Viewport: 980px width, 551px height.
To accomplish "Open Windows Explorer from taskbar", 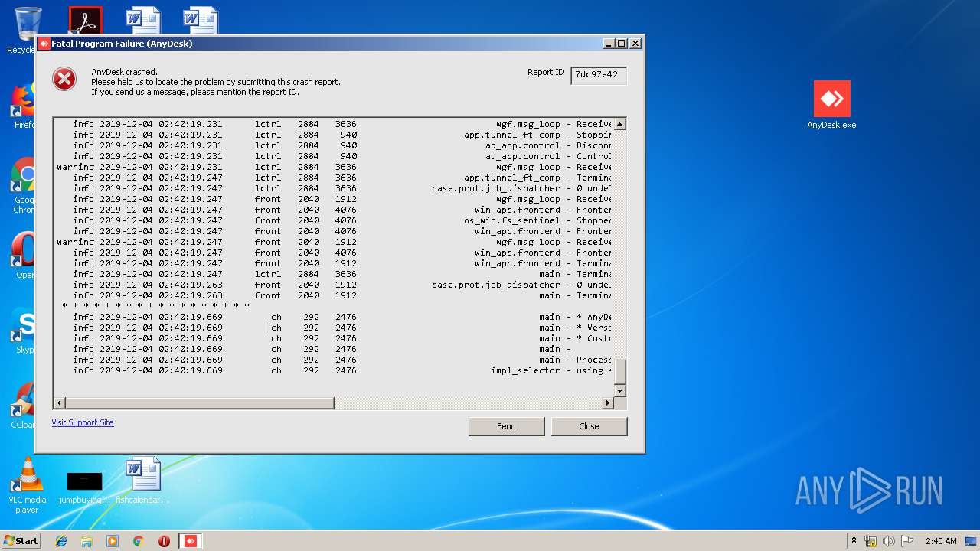I will coord(87,541).
